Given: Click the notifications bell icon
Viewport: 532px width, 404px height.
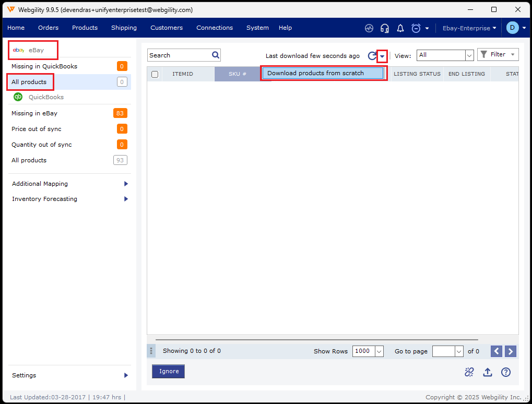Looking at the screenshot, I should click(x=400, y=28).
